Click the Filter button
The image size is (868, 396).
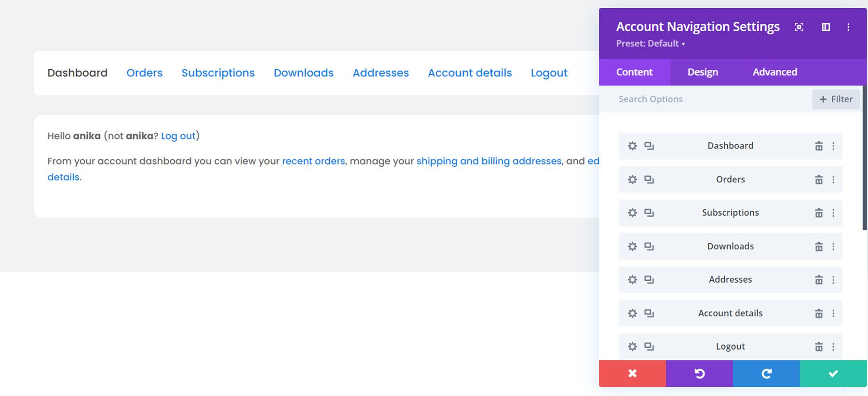(x=836, y=99)
